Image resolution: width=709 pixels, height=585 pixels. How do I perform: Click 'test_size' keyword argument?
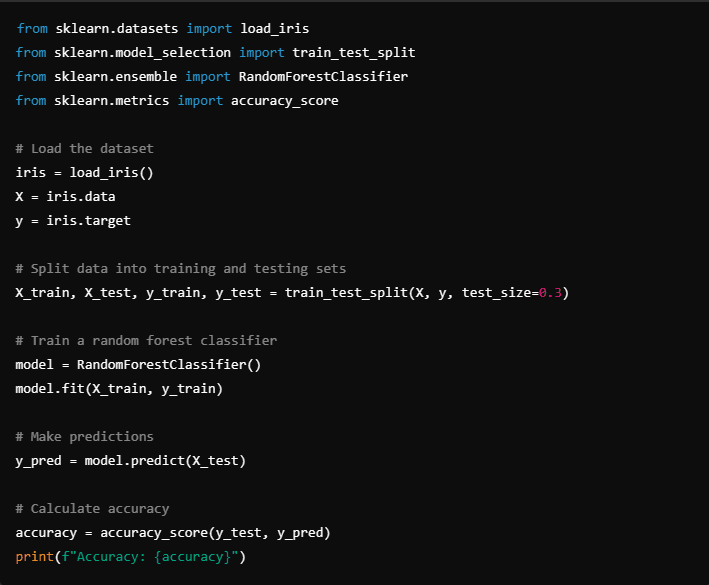tap(496, 293)
